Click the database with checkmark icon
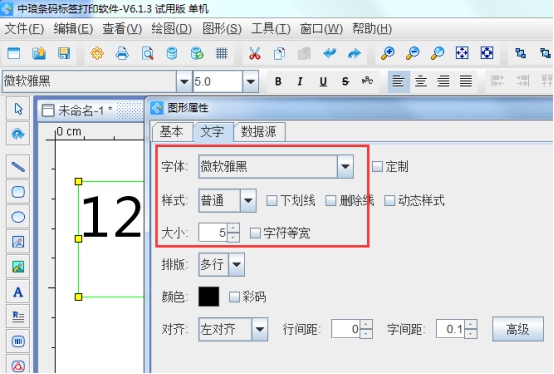The width and height of the screenshot is (554, 374). click(197, 54)
